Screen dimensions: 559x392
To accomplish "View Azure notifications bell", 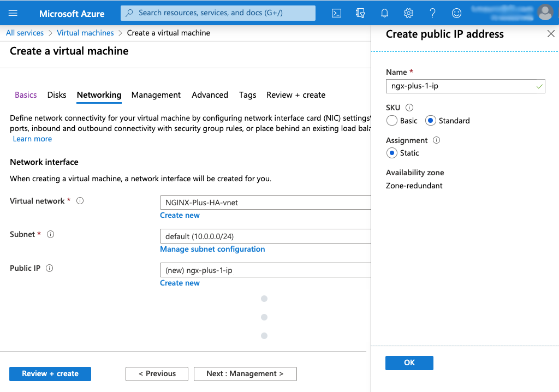I will tap(384, 13).
